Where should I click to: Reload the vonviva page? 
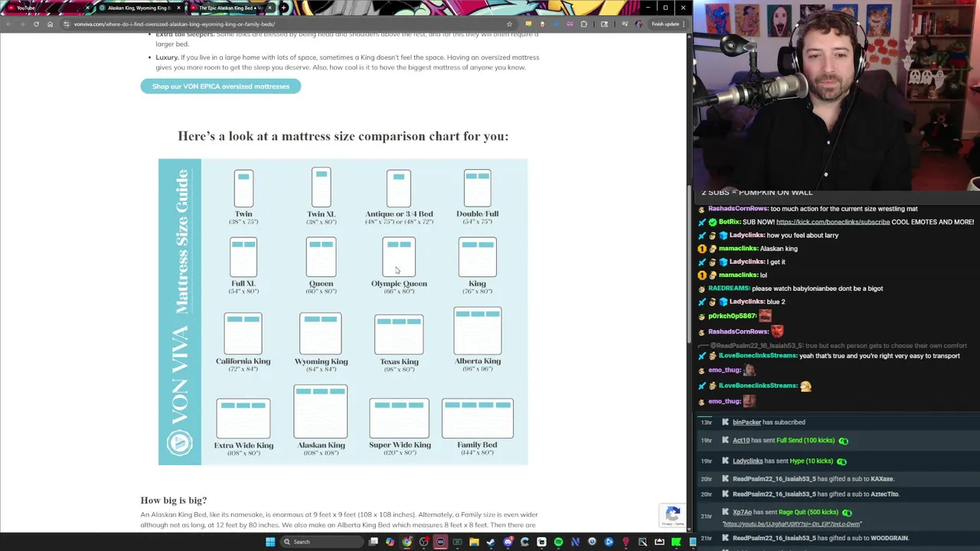[36, 24]
